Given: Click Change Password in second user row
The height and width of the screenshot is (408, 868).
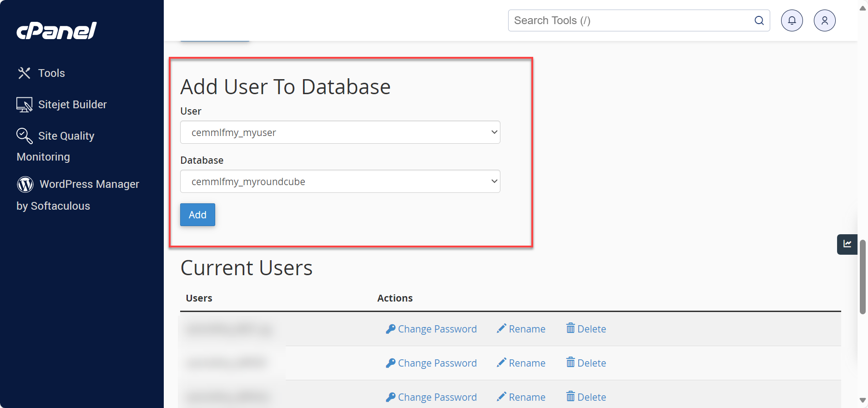Looking at the screenshot, I should (431, 363).
